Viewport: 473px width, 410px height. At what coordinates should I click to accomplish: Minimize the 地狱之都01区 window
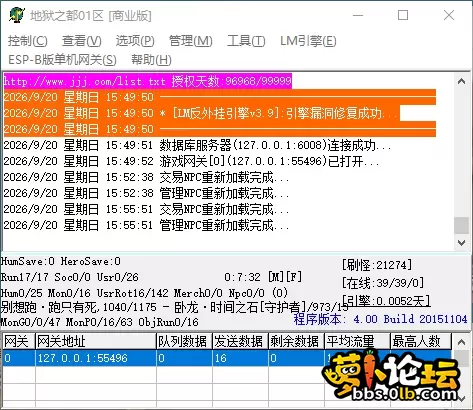tap(358, 15)
